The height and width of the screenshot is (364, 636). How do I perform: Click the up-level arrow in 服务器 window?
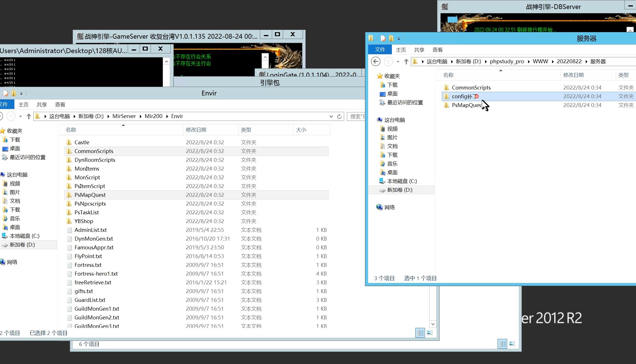[406, 61]
